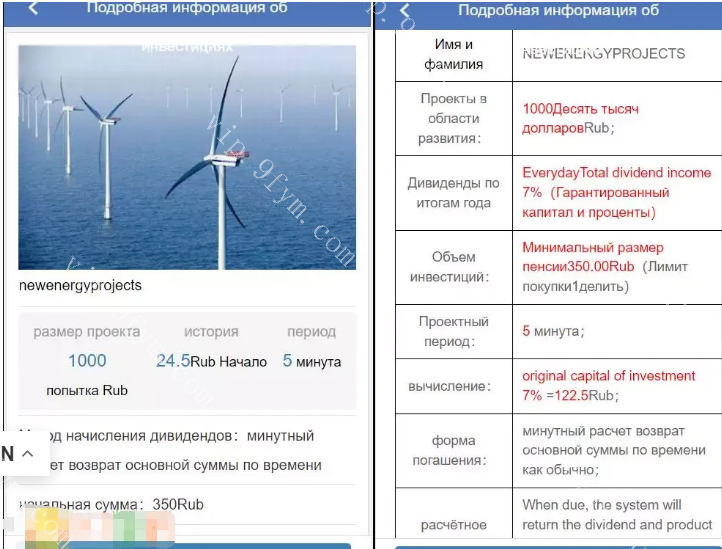Screen dimensions: 722x549
Task: Select the newenergyprojects title under the photo
Action: coord(80,285)
